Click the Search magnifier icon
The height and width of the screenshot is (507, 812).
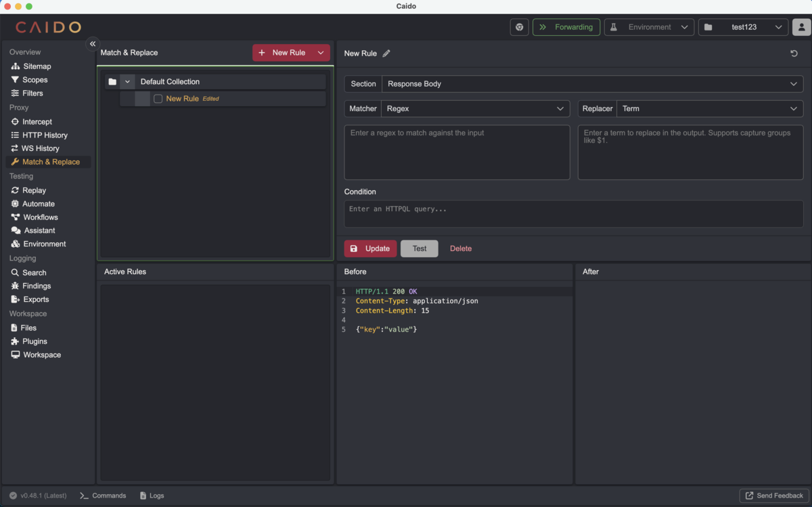click(x=15, y=273)
